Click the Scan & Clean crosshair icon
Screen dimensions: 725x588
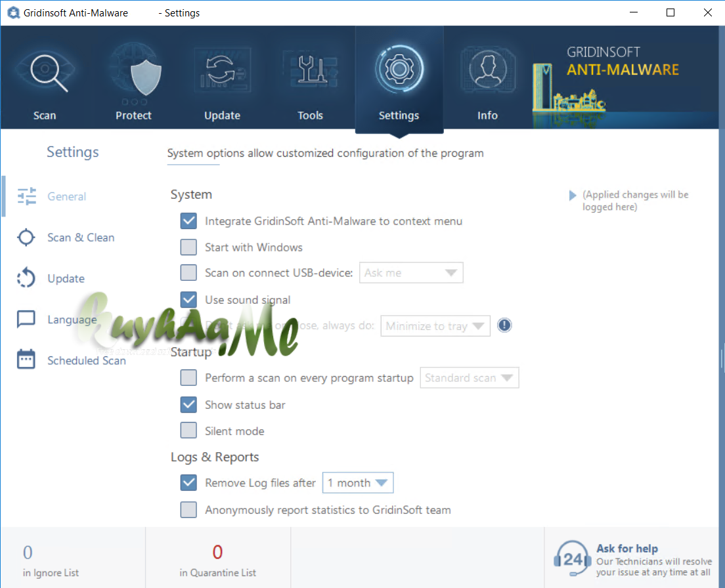26,238
